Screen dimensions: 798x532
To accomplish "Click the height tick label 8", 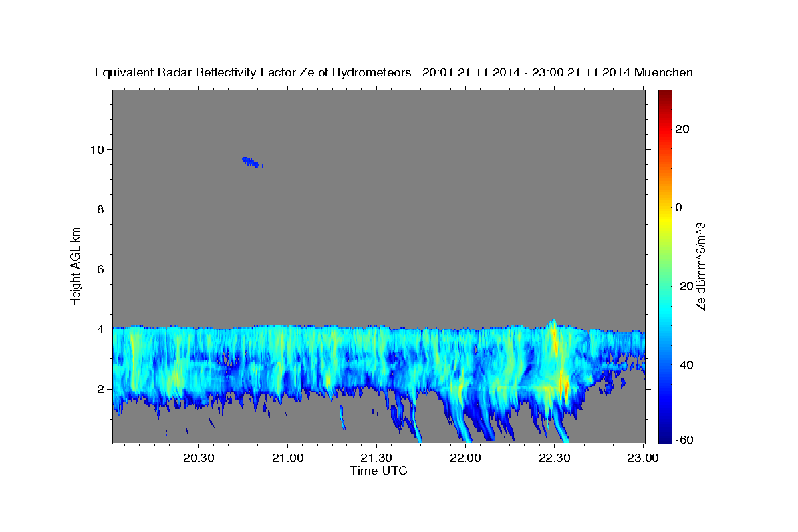I will tap(101, 209).
